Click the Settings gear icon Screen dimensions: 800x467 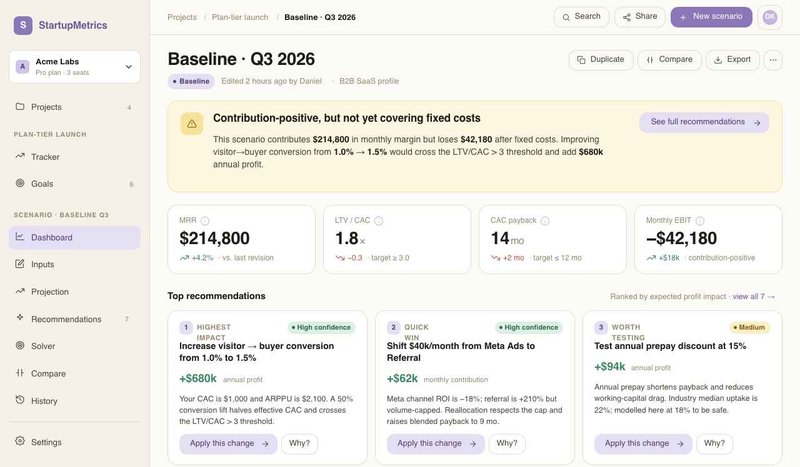(20, 440)
